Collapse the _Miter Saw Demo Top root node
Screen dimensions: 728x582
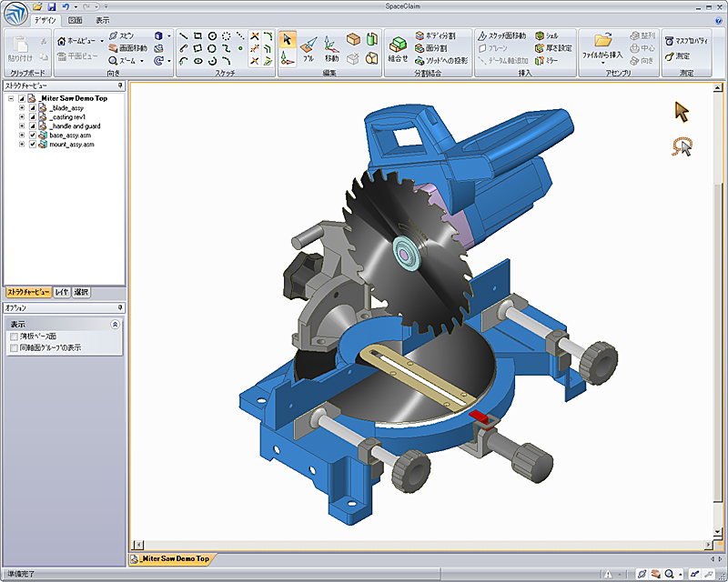[x=10, y=98]
